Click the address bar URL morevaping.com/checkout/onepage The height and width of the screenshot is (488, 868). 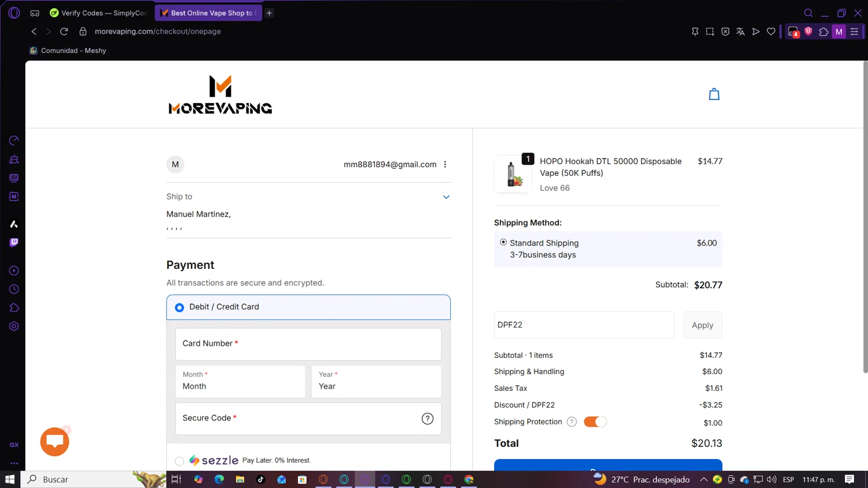[158, 31]
